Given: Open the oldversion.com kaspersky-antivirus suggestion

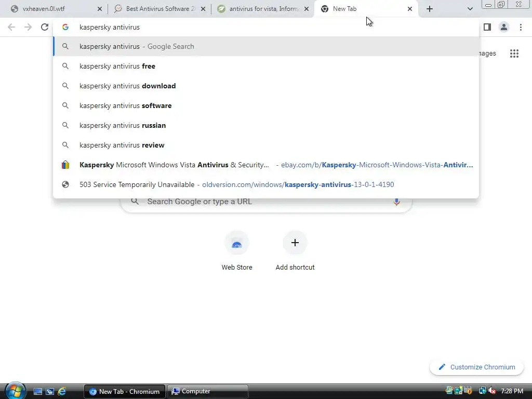Looking at the screenshot, I should tap(266, 184).
